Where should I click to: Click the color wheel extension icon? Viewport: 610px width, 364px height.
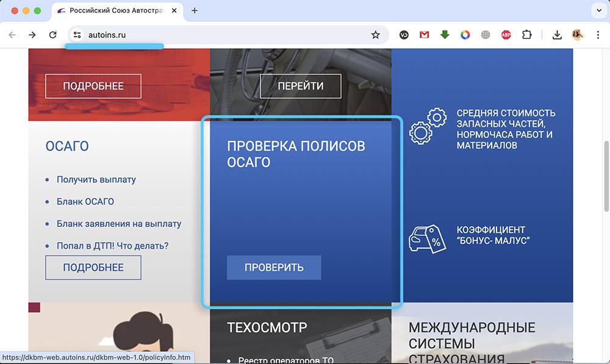[x=465, y=35]
